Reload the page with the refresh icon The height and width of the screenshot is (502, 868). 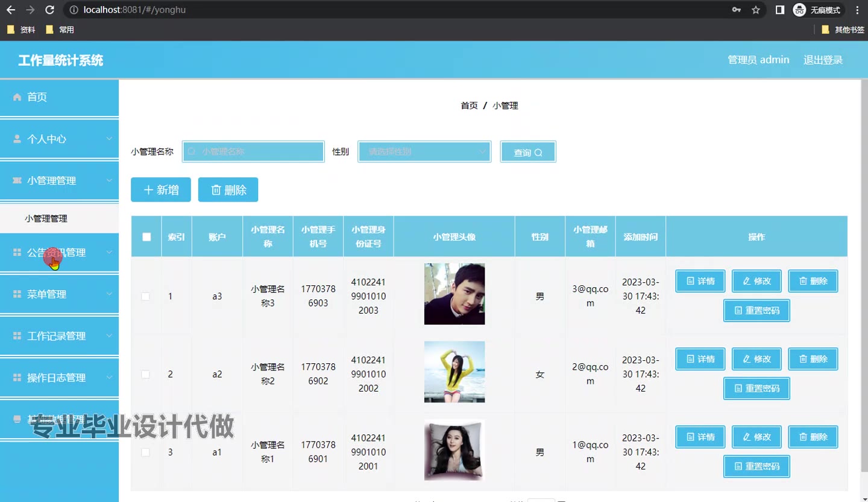coord(50,10)
